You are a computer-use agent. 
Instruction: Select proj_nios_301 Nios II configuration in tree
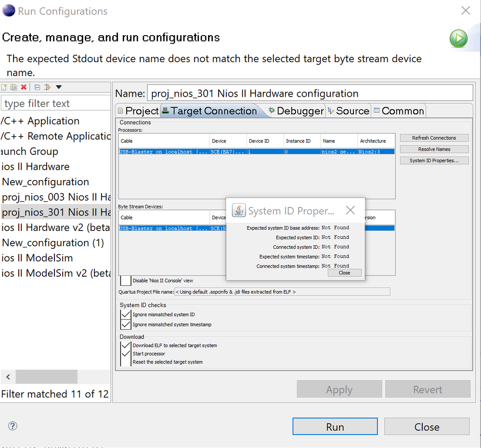coord(56,212)
